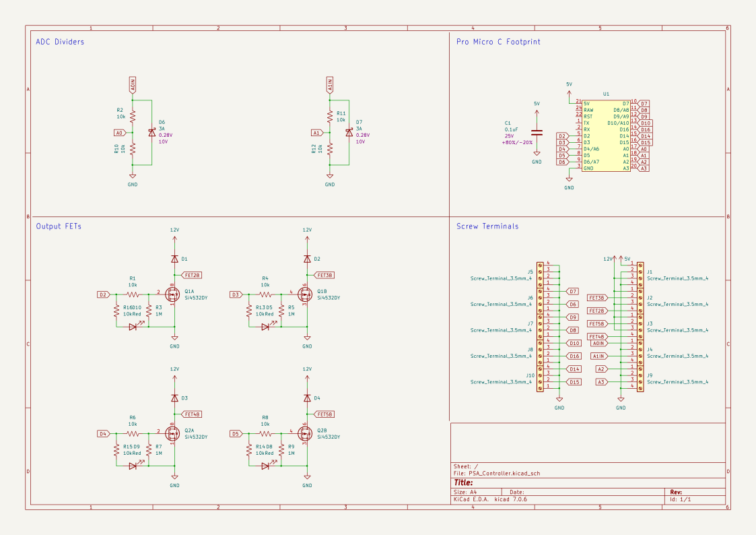
Task: Select the D1 diode above FET2B
Action: click(174, 257)
